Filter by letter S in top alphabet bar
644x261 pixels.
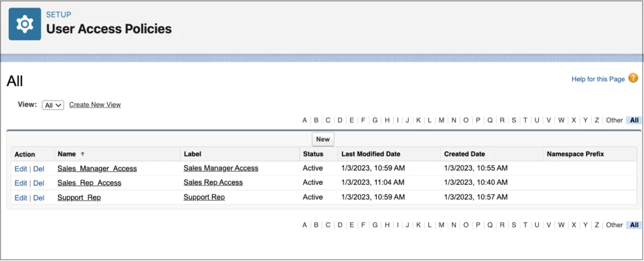[514, 120]
